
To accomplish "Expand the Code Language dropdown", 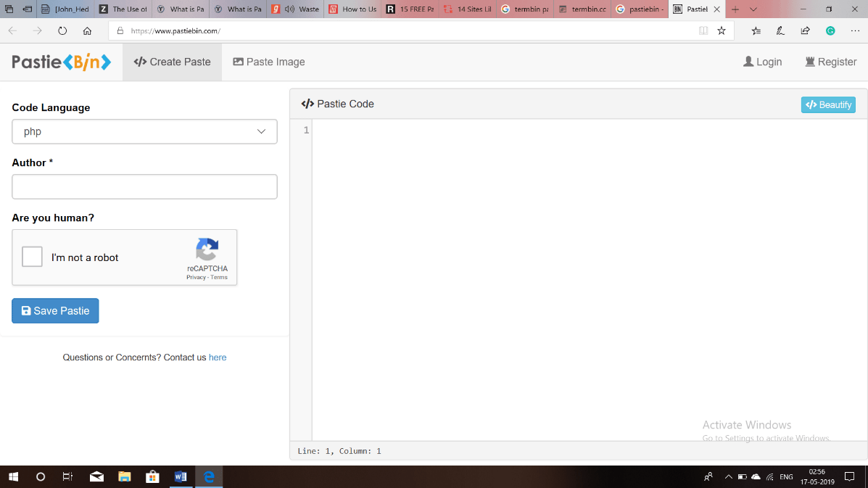I will coord(144,132).
